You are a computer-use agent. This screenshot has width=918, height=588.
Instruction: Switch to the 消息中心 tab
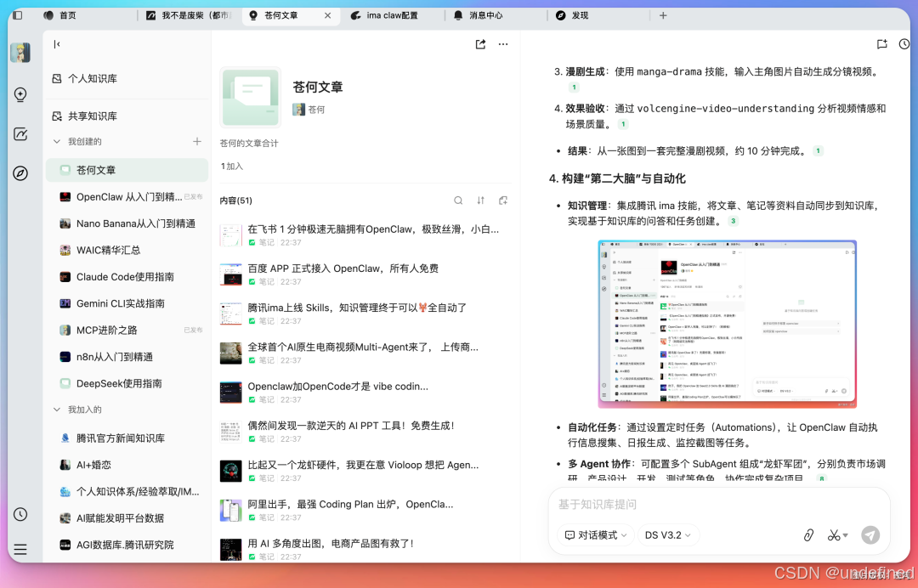point(479,15)
